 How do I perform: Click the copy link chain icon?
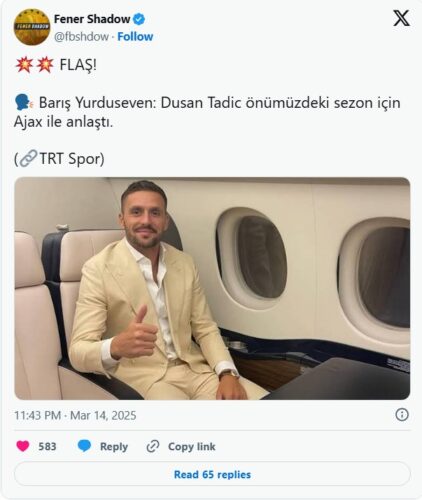153,446
